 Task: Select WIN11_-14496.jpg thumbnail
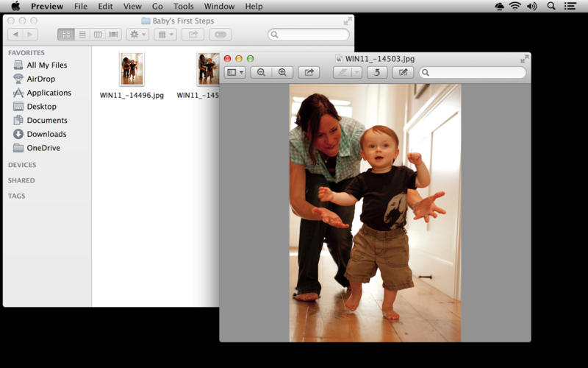click(132, 69)
